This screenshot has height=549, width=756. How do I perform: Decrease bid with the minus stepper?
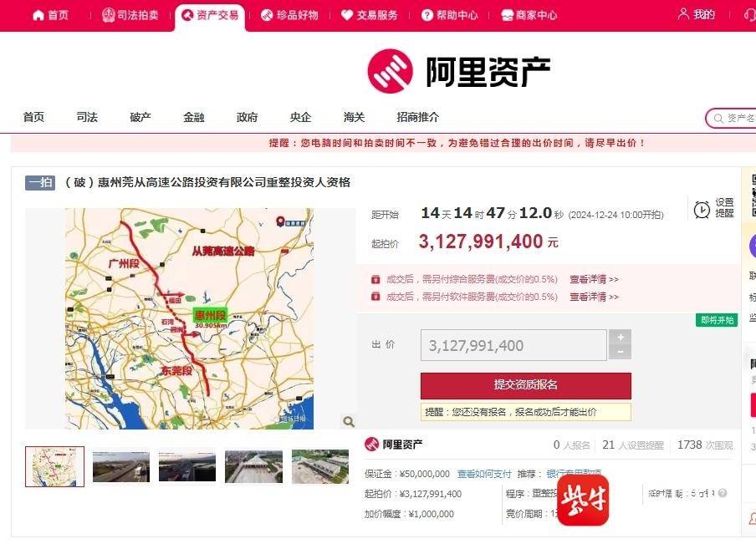pyautogui.click(x=620, y=353)
